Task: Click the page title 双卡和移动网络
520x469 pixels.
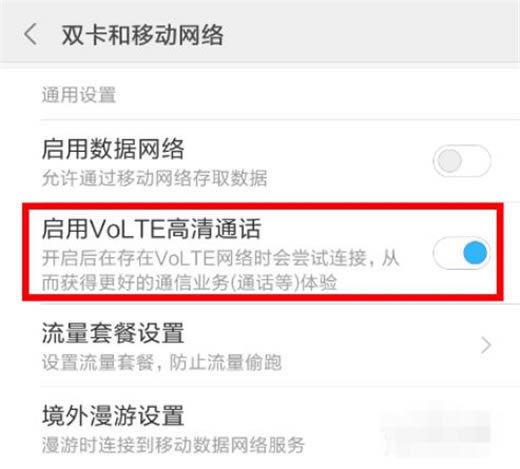Action: point(142,35)
